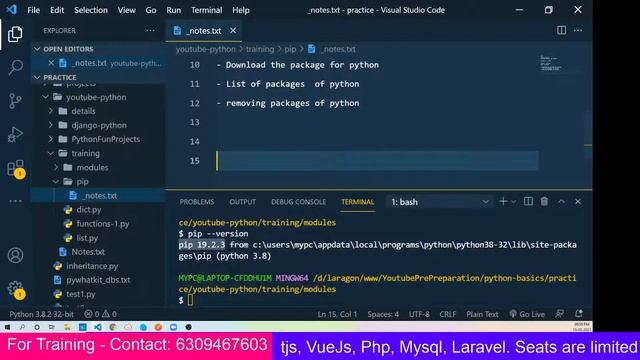Open Run and Debug view
This screenshot has width=640, height=360.
click(x=15, y=134)
